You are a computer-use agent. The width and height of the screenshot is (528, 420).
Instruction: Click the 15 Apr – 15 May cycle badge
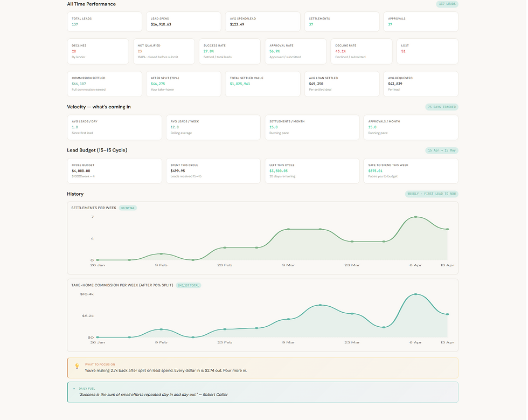coord(441,150)
